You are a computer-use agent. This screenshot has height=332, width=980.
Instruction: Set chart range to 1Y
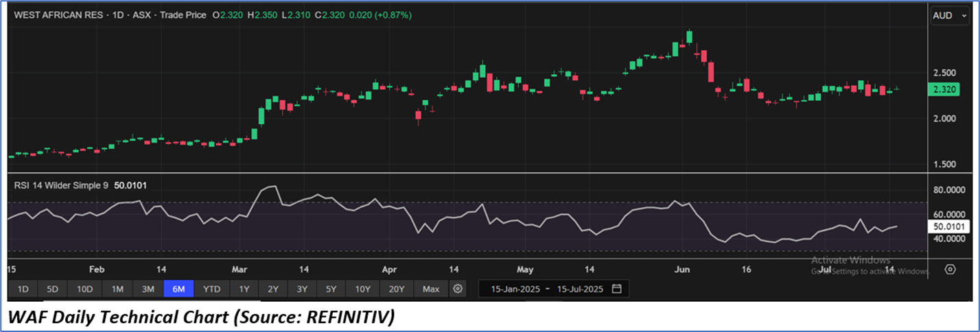(244, 289)
